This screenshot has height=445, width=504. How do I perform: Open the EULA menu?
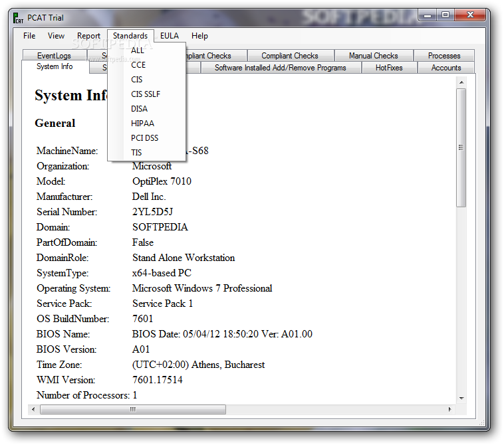click(x=170, y=36)
